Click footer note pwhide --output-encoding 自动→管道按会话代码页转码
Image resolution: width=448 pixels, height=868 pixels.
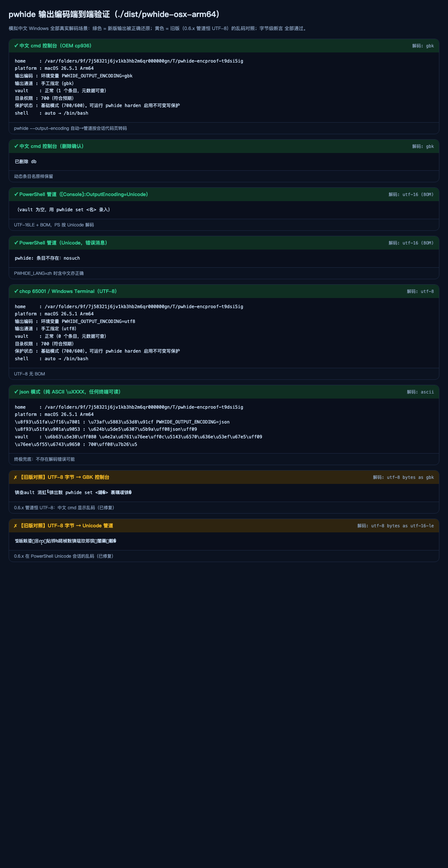pos(70,128)
